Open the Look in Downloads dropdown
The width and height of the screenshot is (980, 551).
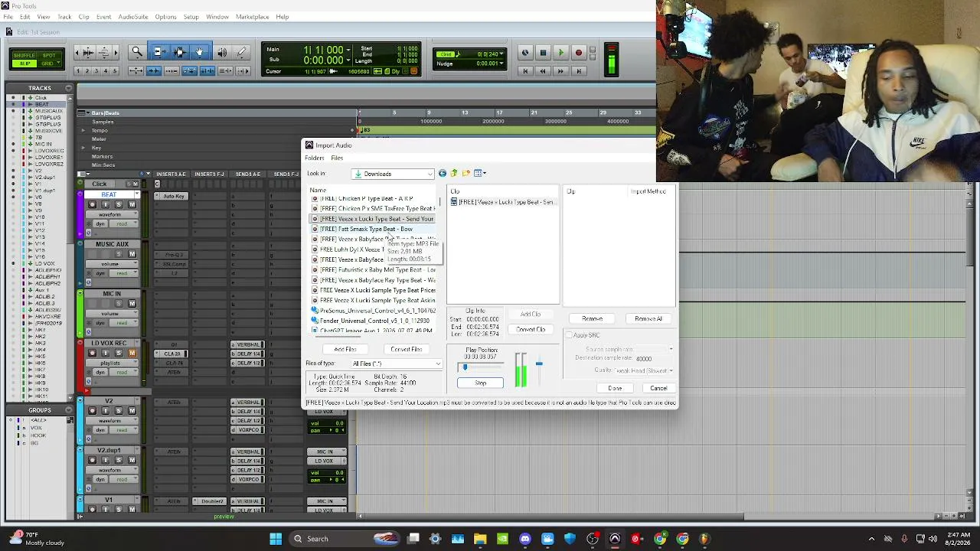[x=393, y=174]
